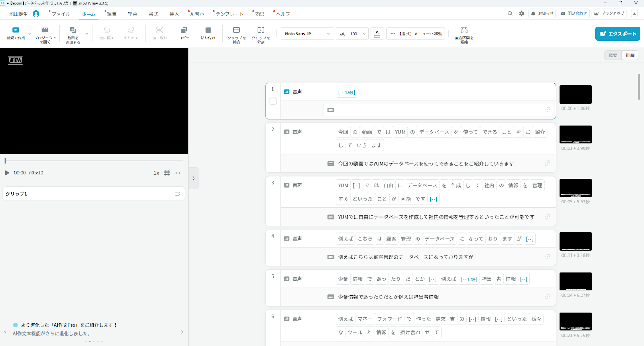The height and width of the screenshot is (346, 644).
Task: Open the search magnifier icon
Action: tap(510, 13)
